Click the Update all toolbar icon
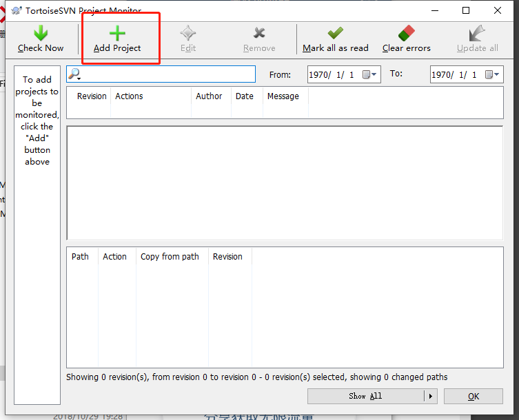The image size is (519, 420). [477, 33]
